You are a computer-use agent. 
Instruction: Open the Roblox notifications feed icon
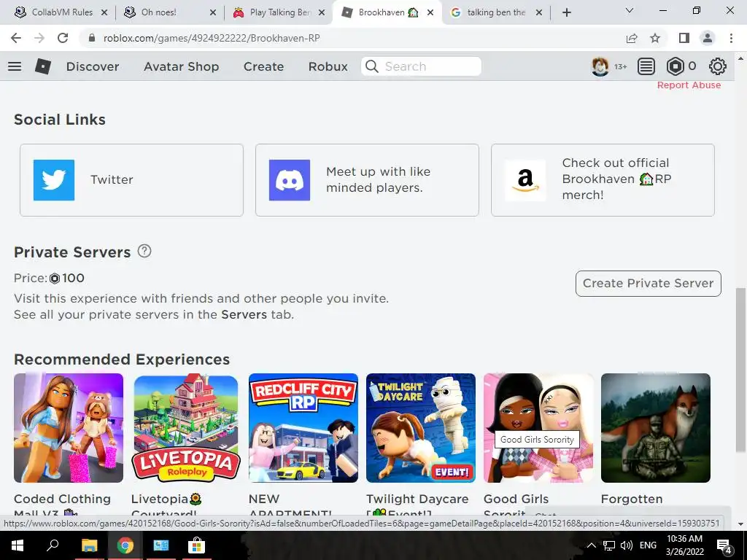point(646,66)
